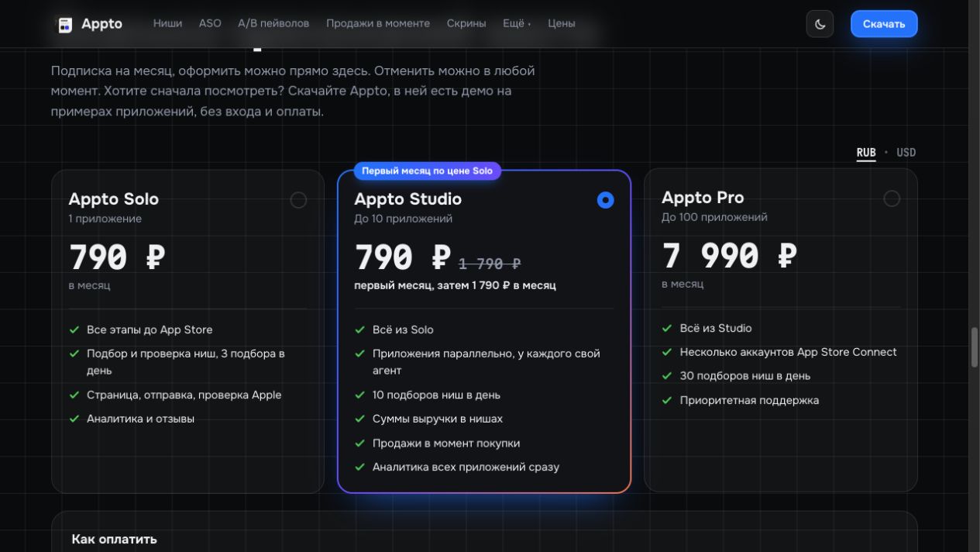Click the 'Appto Studio' card title
Image resolution: width=980 pixels, height=552 pixels.
(407, 199)
